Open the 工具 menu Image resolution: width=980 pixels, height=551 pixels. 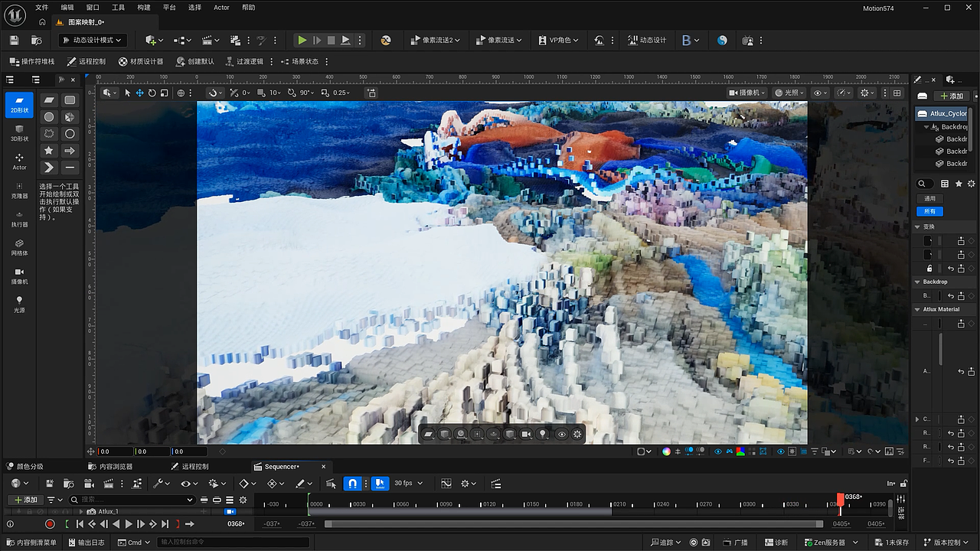(x=118, y=8)
